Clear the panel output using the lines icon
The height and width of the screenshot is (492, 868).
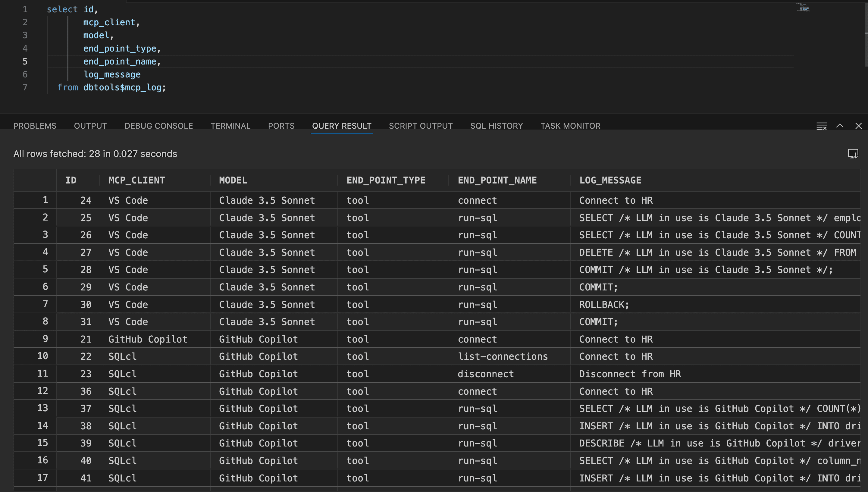tap(821, 126)
